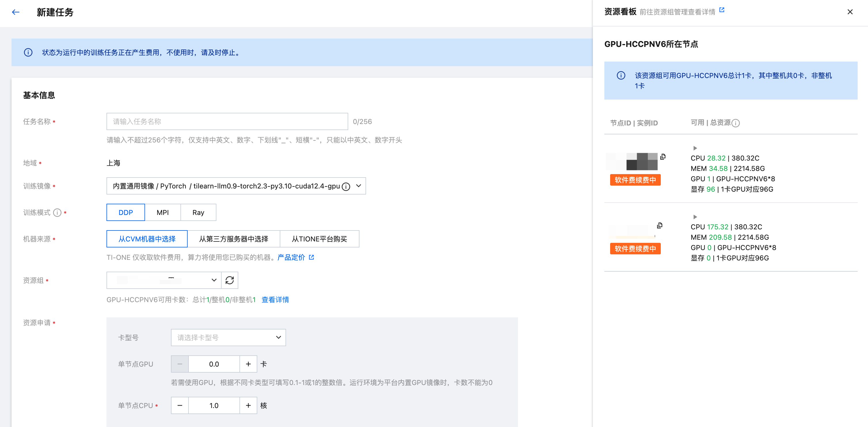Image resolution: width=868 pixels, height=427 pixels.
Task: Select Ray training mode
Action: (x=198, y=212)
